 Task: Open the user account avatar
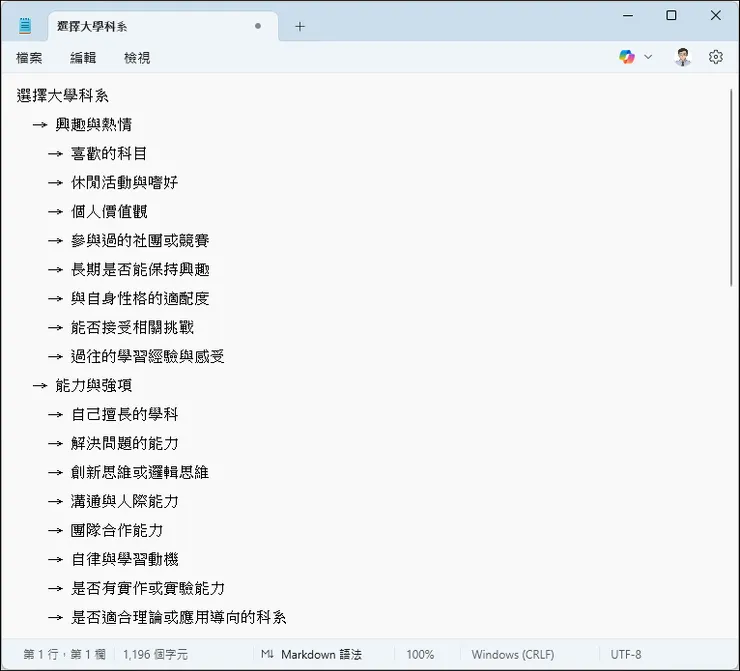[682, 57]
